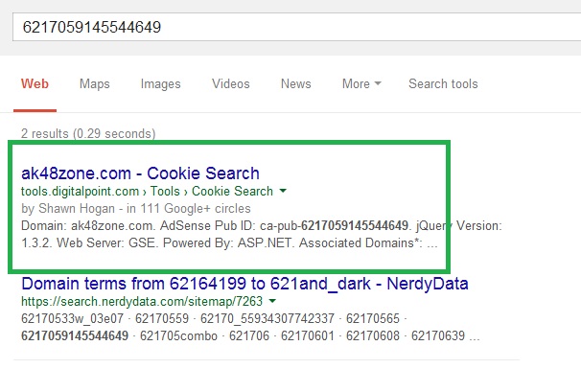
Task: Click the arrow next to More
Action: coord(378,83)
